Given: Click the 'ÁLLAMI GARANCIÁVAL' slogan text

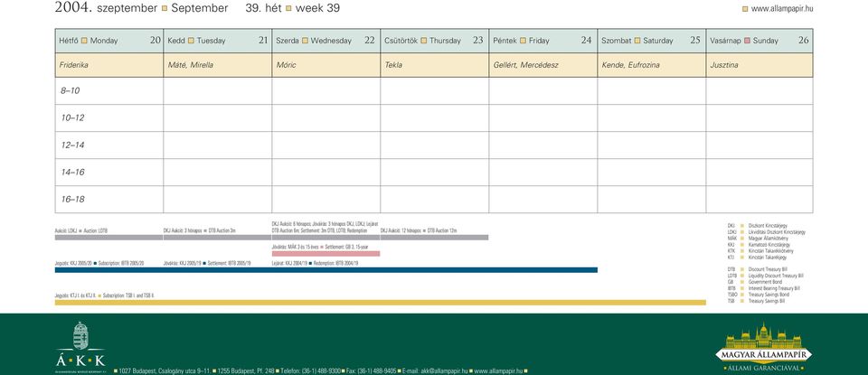Looking at the screenshot, I should click(x=763, y=368).
